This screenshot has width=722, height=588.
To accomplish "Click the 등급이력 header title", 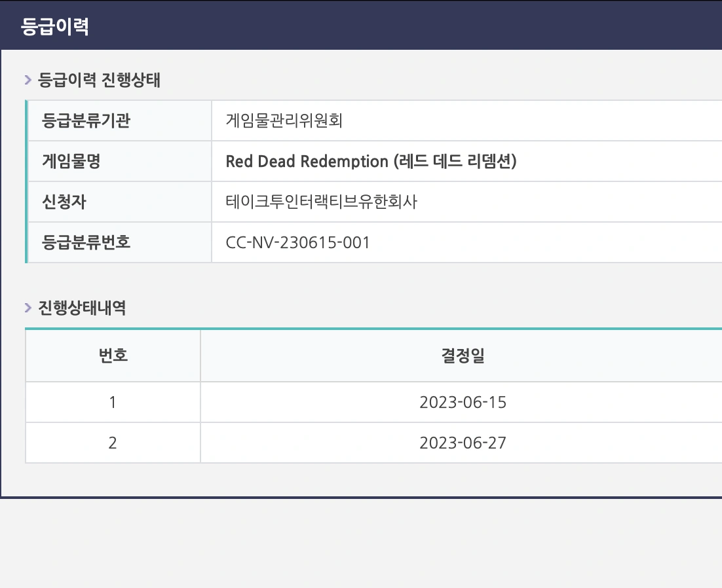I will [55, 26].
